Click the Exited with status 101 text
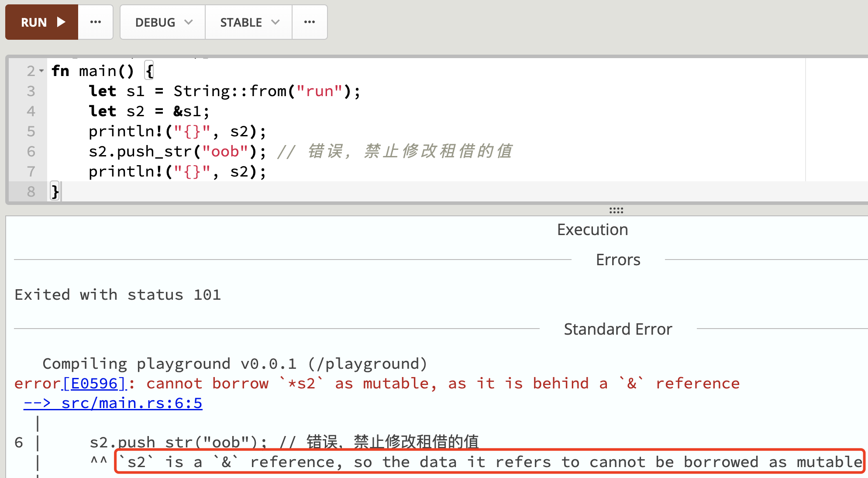Screen dimensions: 868x478 (118, 294)
